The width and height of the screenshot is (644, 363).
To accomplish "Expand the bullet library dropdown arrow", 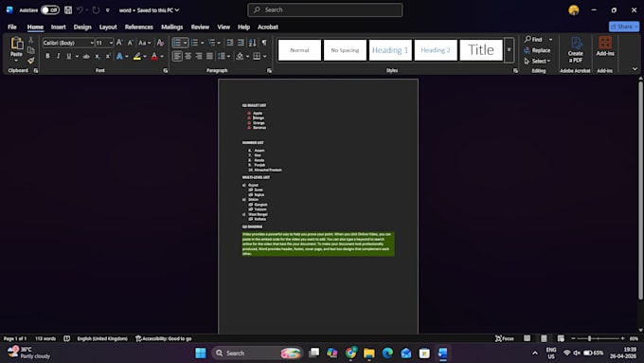I will coord(186,43).
